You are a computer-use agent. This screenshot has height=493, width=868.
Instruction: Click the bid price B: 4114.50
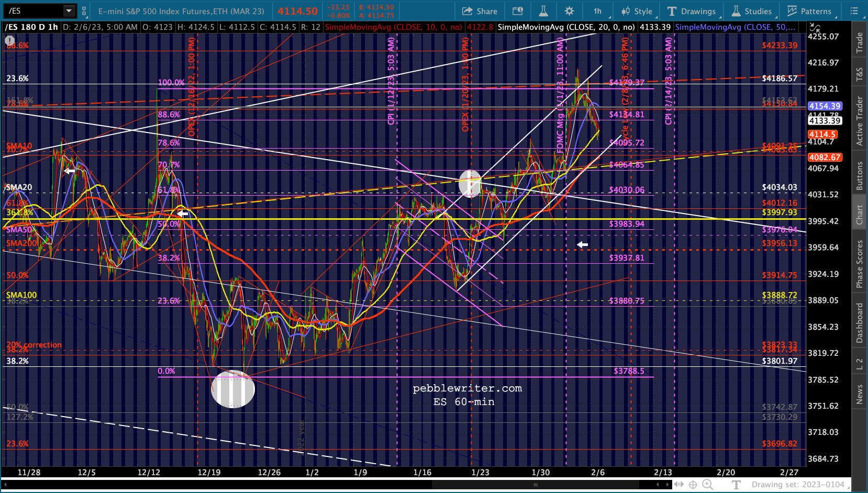(x=376, y=7)
